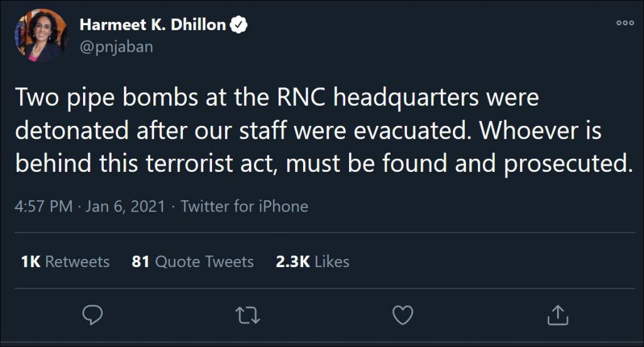View the 1K Retweets list
The image size is (644, 347).
[65, 261]
